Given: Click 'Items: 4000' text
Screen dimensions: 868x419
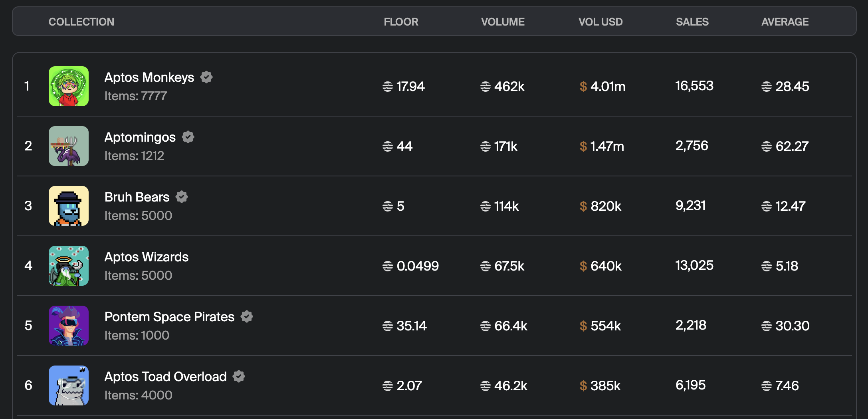Looking at the screenshot, I should [x=139, y=395].
